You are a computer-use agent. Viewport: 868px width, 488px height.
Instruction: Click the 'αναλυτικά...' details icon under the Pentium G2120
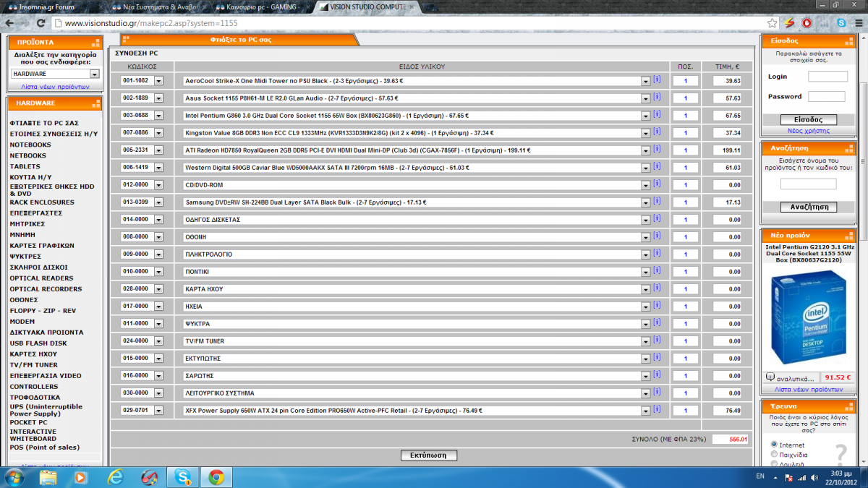click(x=770, y=377)
